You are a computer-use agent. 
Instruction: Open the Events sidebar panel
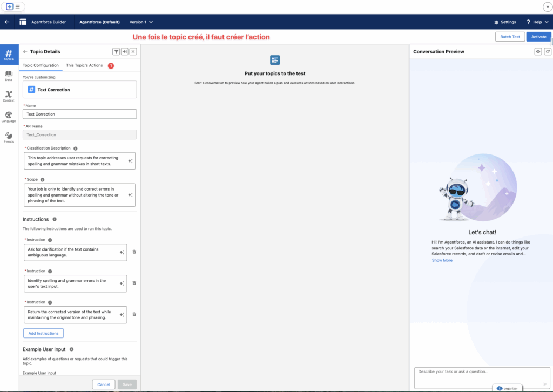(9, 138)
